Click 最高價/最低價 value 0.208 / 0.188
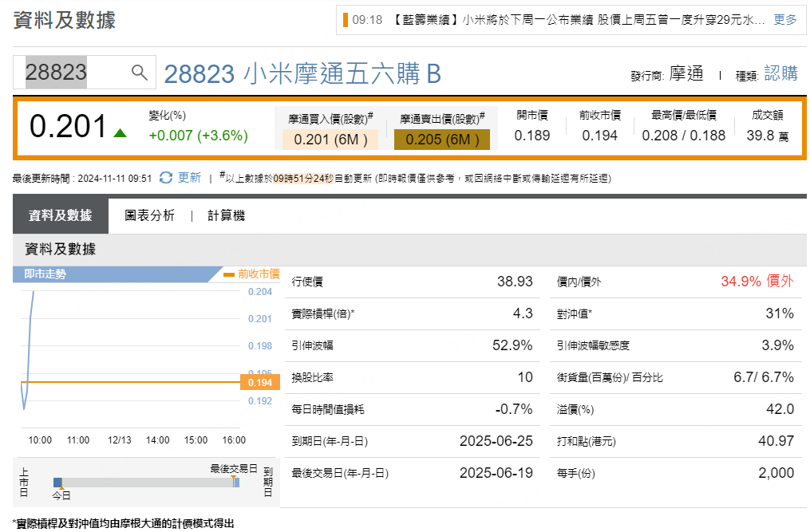 tap(684, 136)
